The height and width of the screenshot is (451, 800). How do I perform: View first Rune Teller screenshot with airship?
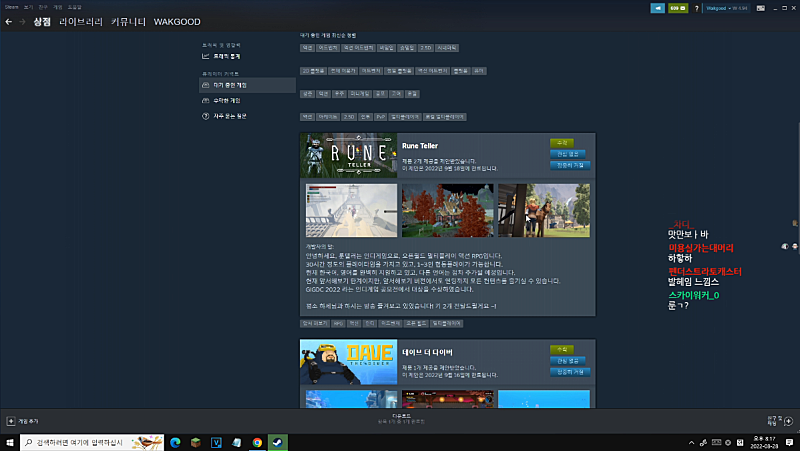351,210
